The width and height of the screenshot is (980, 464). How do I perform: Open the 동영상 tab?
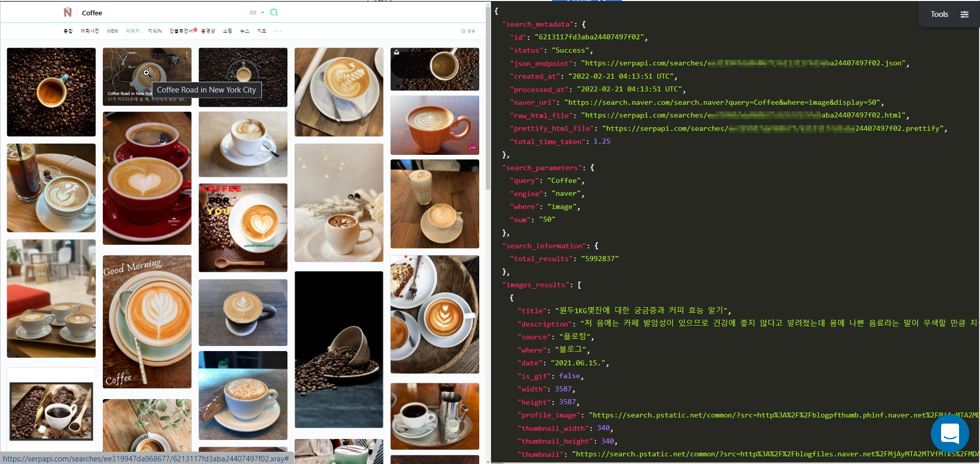tap(208, 31)
